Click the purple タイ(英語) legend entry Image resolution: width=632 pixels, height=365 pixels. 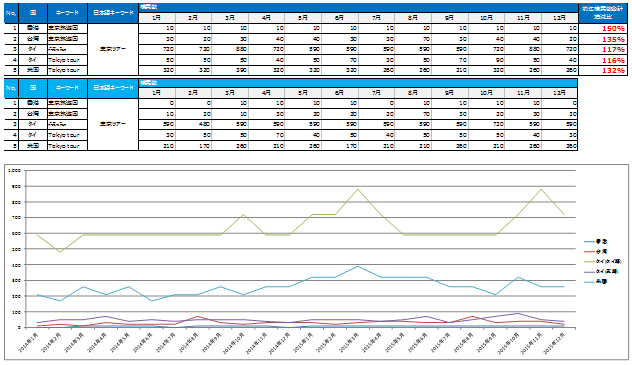[601, 272]
